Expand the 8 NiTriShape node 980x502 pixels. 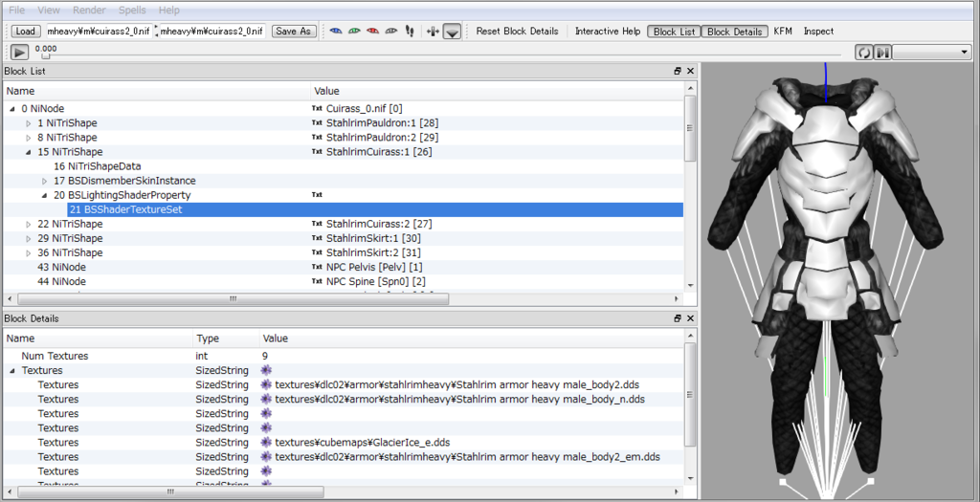[x=28, y=138]
